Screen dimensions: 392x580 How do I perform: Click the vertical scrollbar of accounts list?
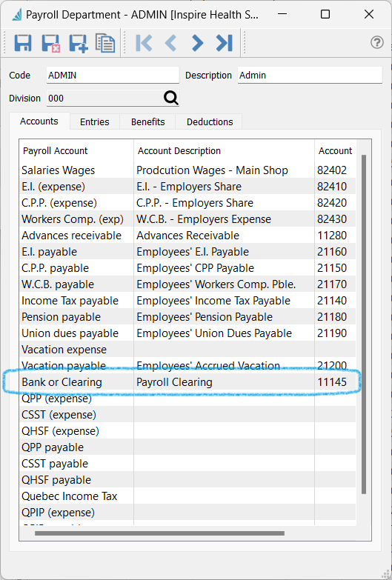(364, 324)
